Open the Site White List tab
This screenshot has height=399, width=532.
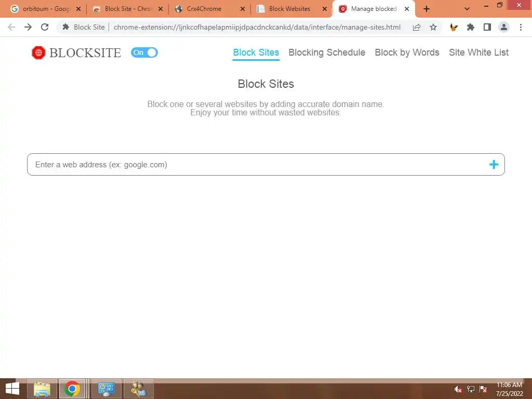coord(478,52)
